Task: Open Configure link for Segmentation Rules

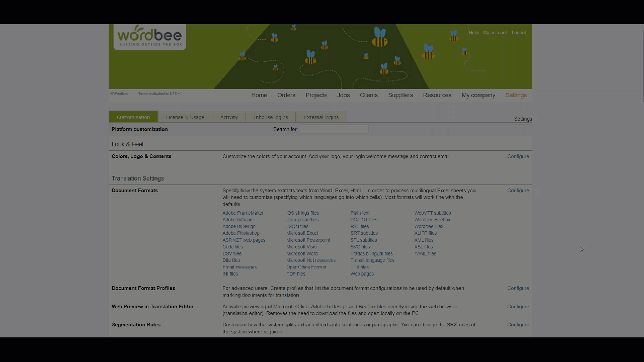Action: tap(518, 325)
